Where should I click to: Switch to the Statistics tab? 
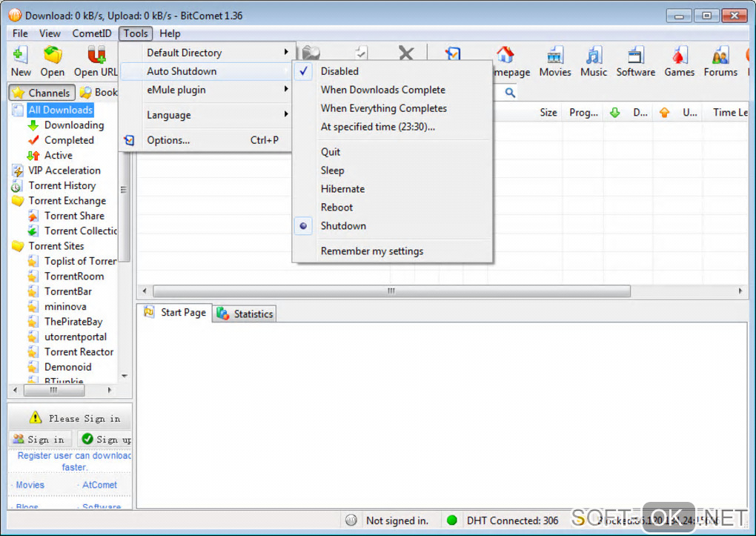coord(245,314)
